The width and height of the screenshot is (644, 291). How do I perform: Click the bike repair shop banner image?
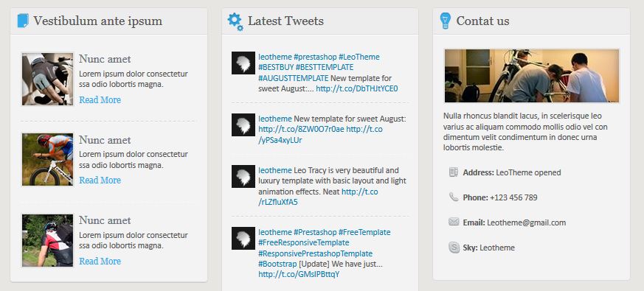(531, 76)
